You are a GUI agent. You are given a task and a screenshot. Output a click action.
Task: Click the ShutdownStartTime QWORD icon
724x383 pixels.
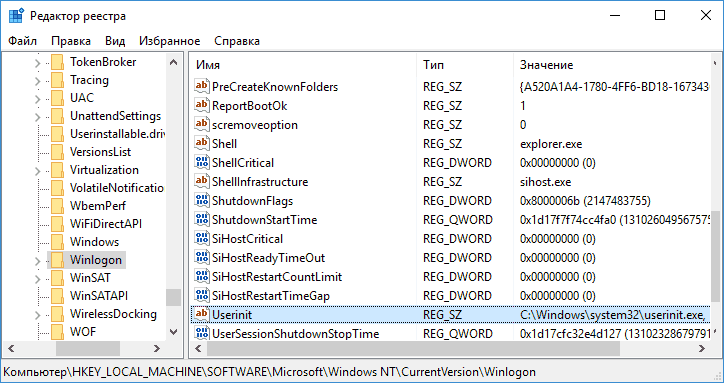[202, 219]
